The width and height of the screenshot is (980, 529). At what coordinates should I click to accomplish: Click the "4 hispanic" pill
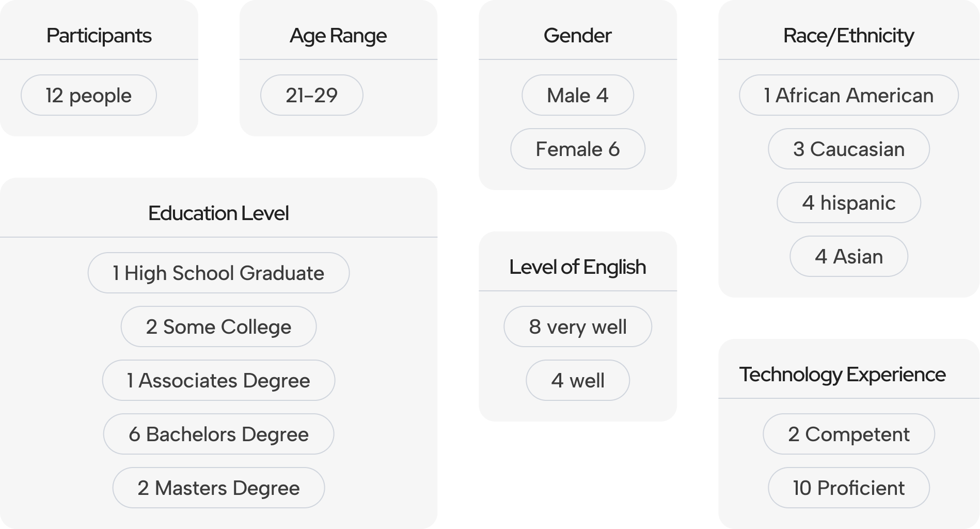click(848, 203)
